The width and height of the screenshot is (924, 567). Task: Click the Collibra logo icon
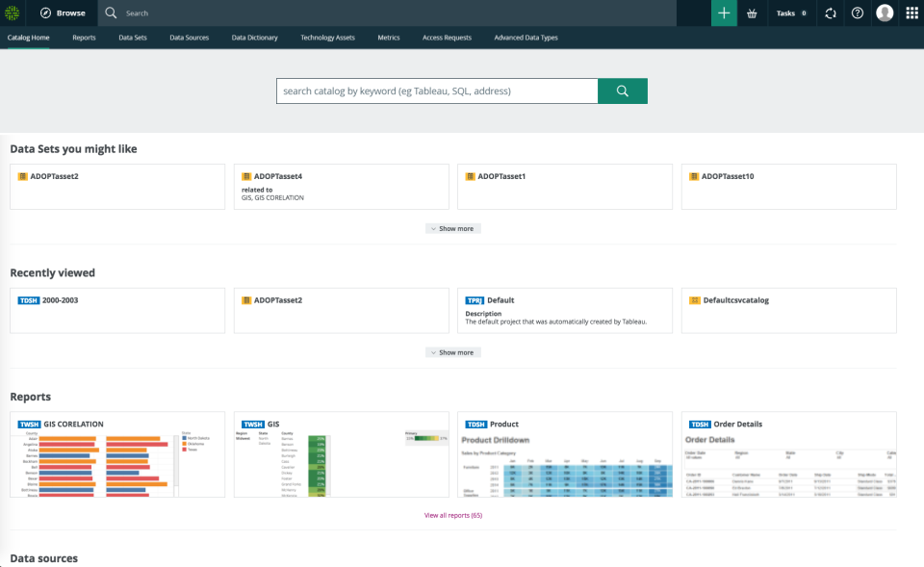(13, 13)
